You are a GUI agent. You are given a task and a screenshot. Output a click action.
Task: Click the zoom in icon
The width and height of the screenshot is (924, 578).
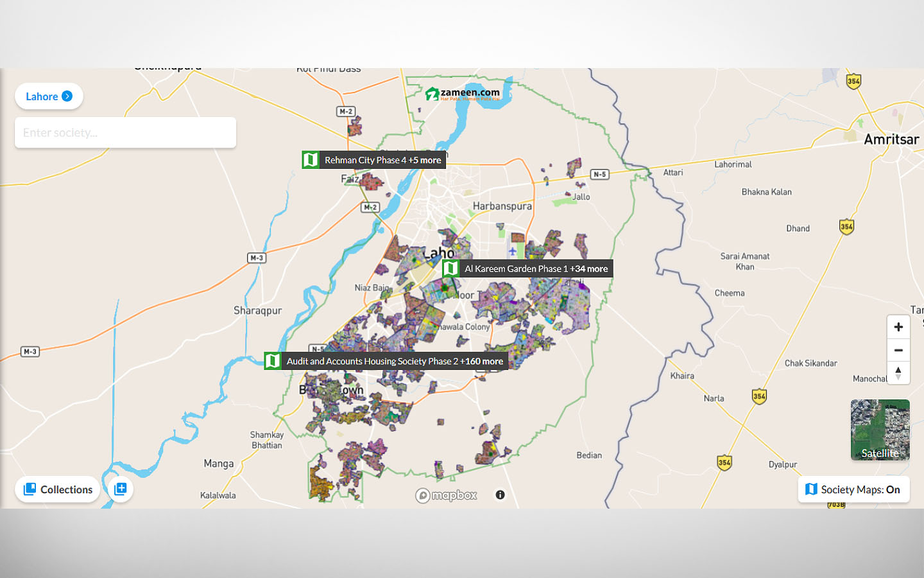(x=898, y=326)
